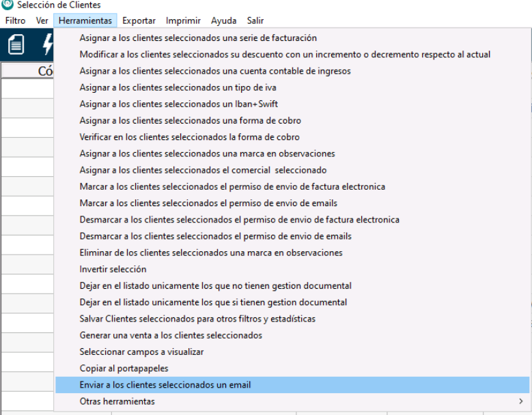The width and height of the screenshot is (532, 415).
Task: Select Generar una venta a los clientes
Action: [x=171, y=335]
